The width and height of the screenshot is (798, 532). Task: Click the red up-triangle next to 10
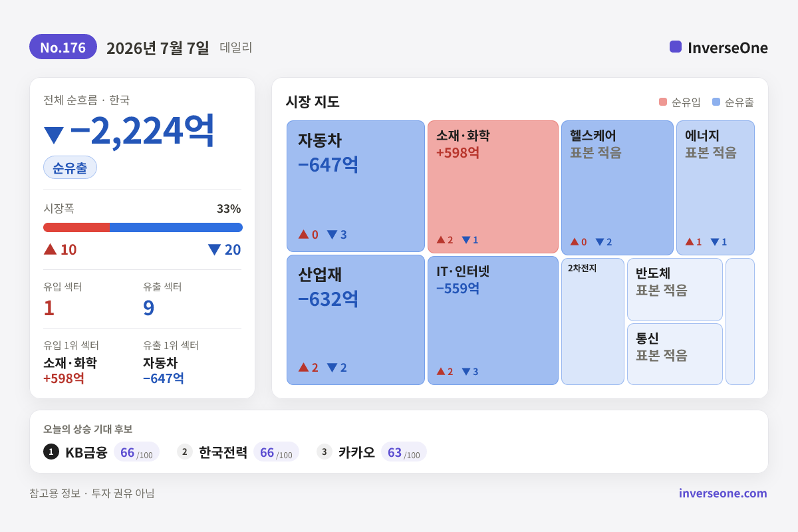(51, 249)
